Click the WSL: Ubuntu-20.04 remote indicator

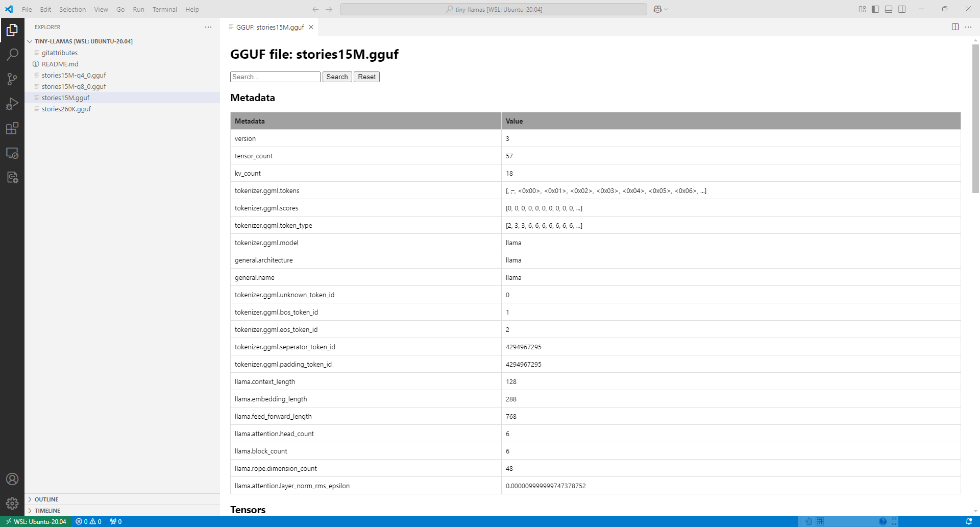[x=36, y=521]
